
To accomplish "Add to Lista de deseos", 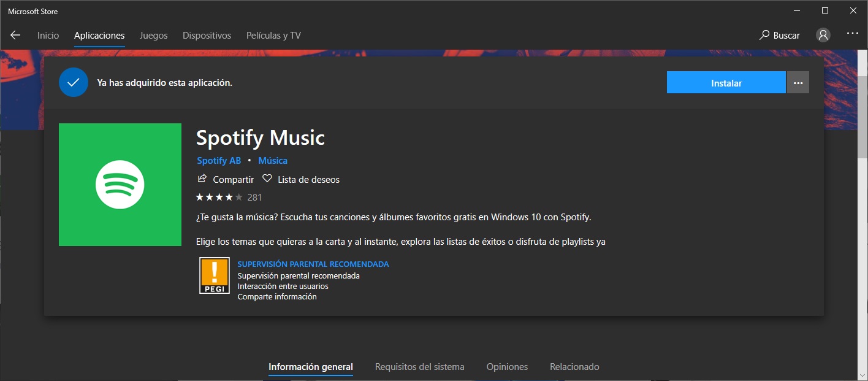I will click(301, 179).
